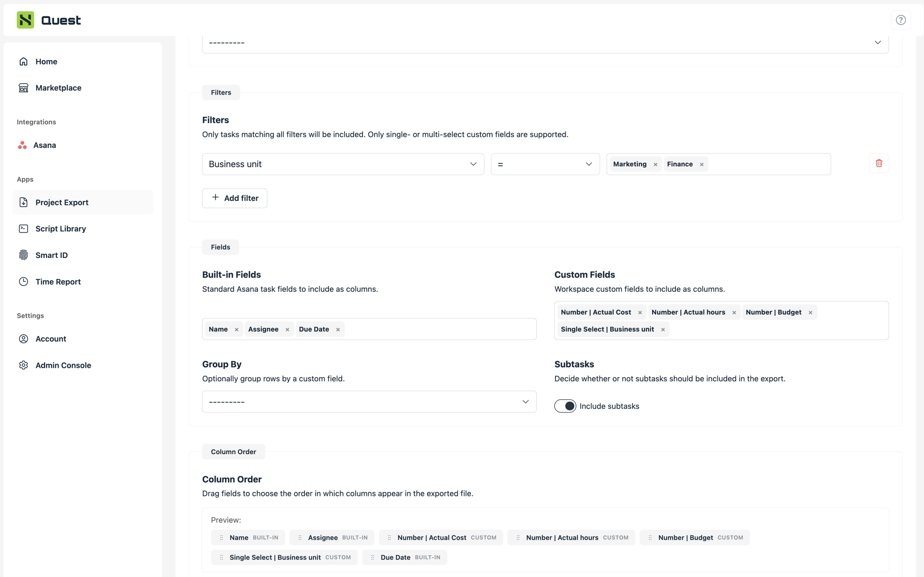Remove Due Date from built-in fields
The image size is (924, 577).
pyautogui.click(x=338, y=330)
